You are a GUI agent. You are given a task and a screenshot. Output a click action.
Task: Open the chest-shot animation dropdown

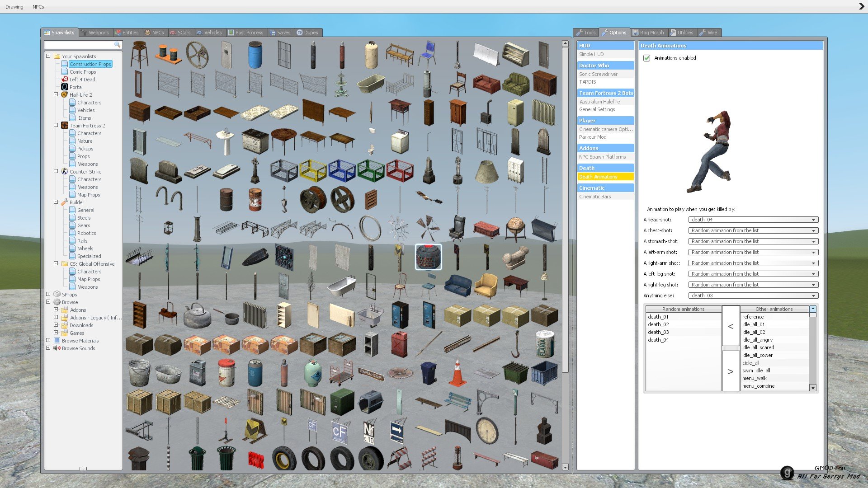[x=753, y=230]
